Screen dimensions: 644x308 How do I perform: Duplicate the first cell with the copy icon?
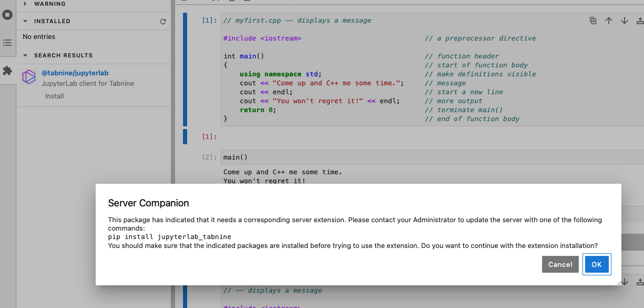593,21
